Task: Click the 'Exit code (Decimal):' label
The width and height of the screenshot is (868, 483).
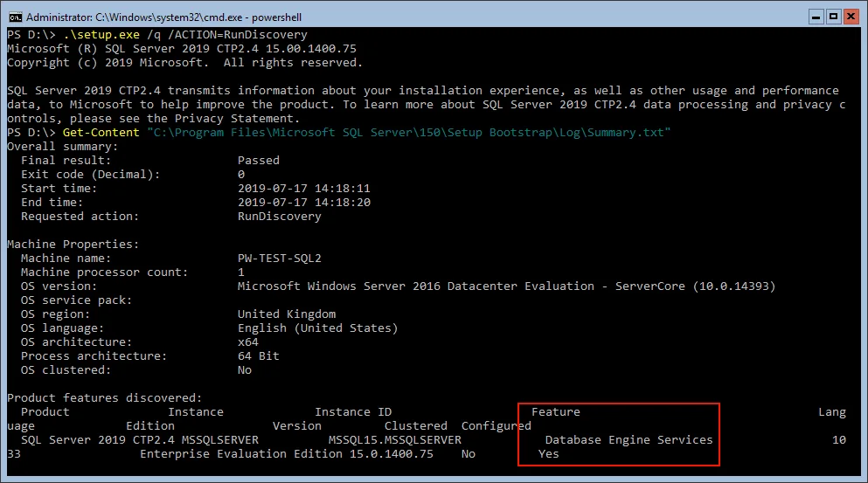Action: click(x=90, y=175)
